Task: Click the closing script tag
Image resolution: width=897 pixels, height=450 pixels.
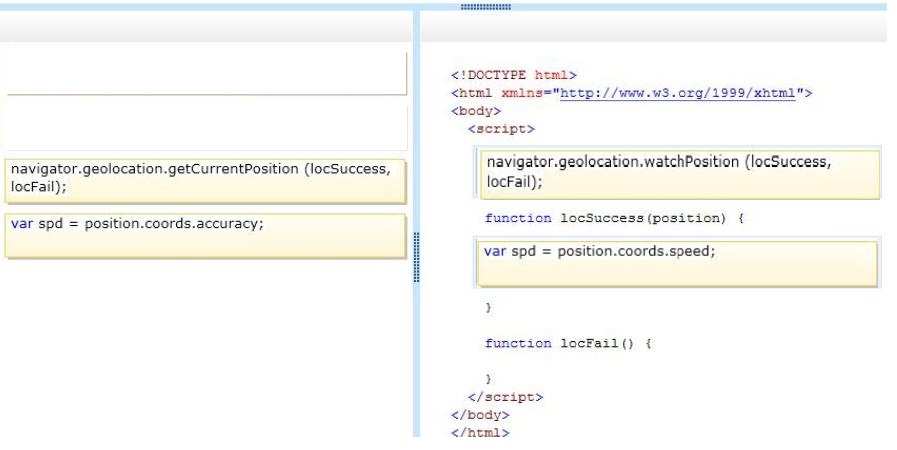Action: tap(505, 397)
